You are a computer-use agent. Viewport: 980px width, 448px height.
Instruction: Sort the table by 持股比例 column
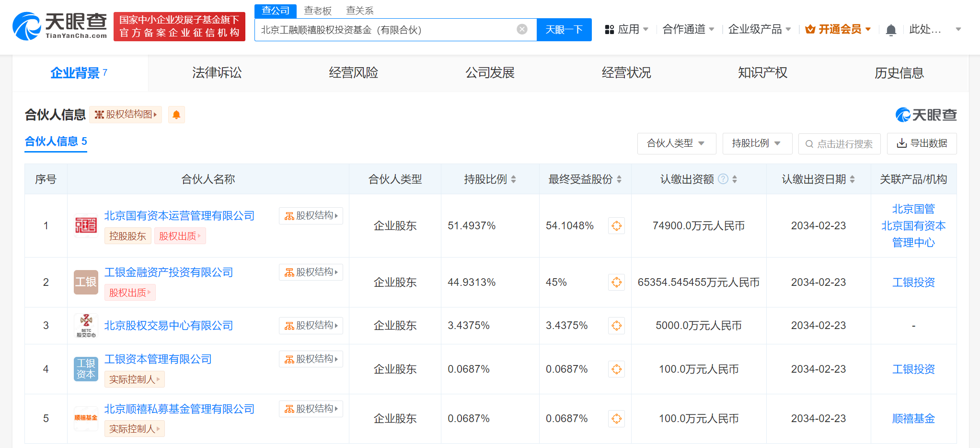pos(513,179)
